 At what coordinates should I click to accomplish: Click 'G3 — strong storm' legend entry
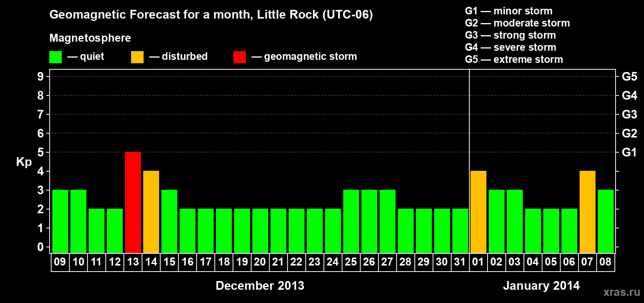coord(510,35)
